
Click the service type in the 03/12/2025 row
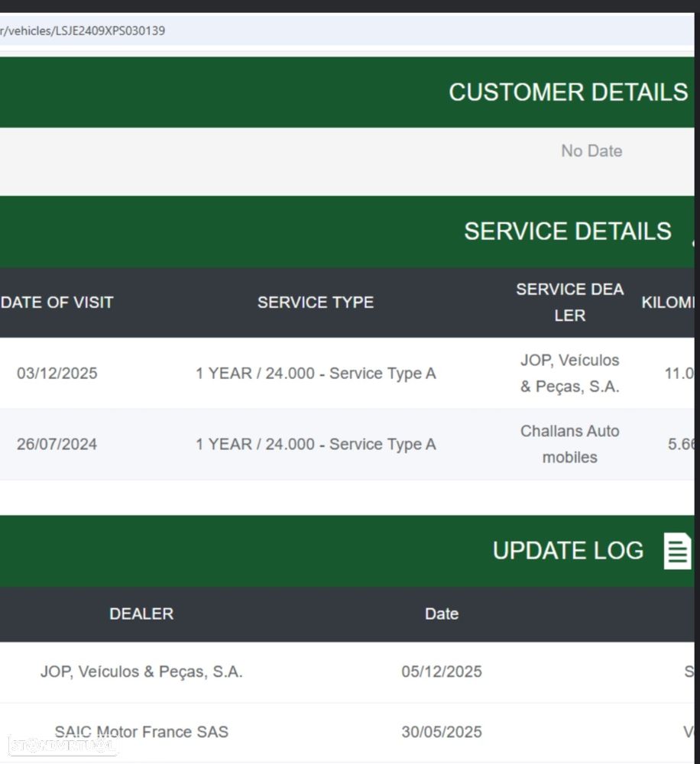[315, 374]
